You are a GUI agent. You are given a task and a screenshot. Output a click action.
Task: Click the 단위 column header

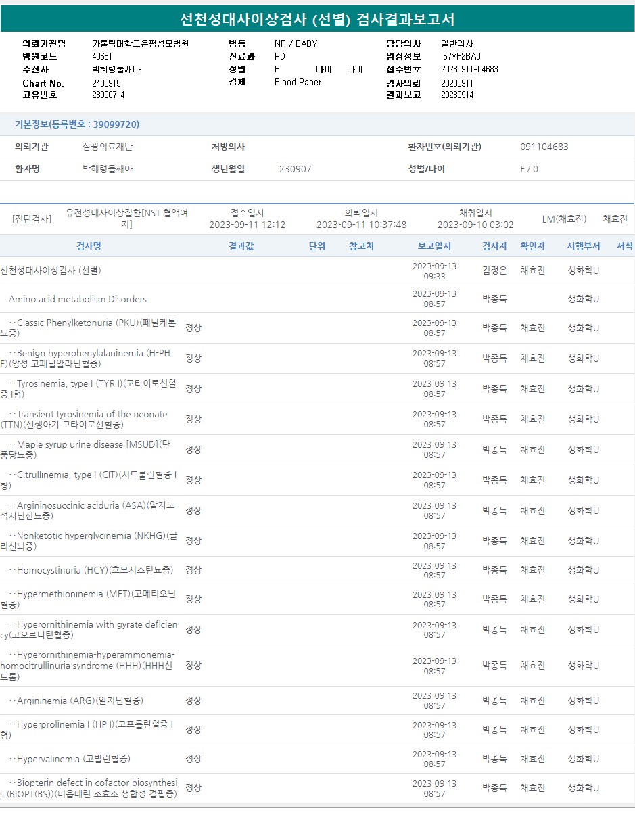[317, 246]
